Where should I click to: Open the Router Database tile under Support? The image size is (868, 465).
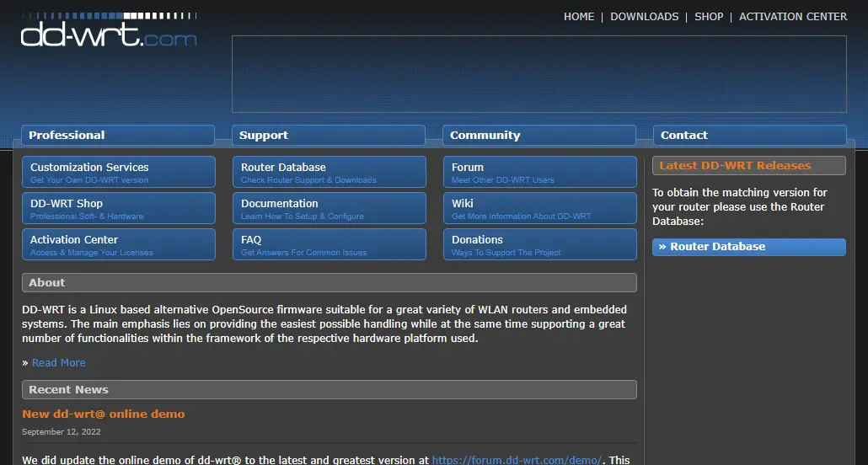tap(330, 172)
